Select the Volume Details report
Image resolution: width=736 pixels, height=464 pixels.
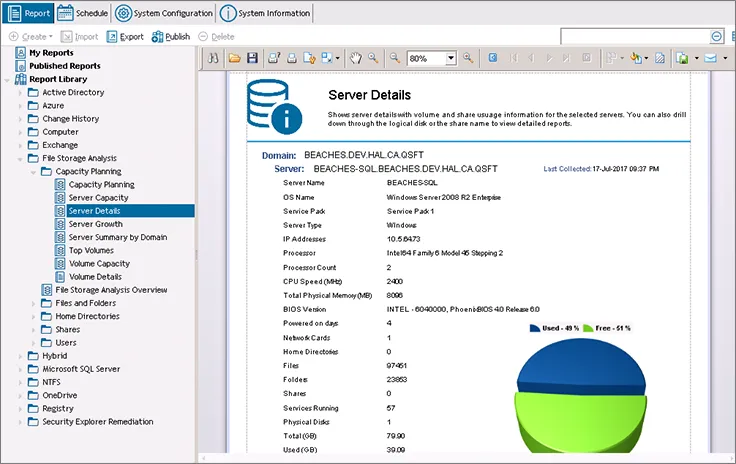[95, 277]
